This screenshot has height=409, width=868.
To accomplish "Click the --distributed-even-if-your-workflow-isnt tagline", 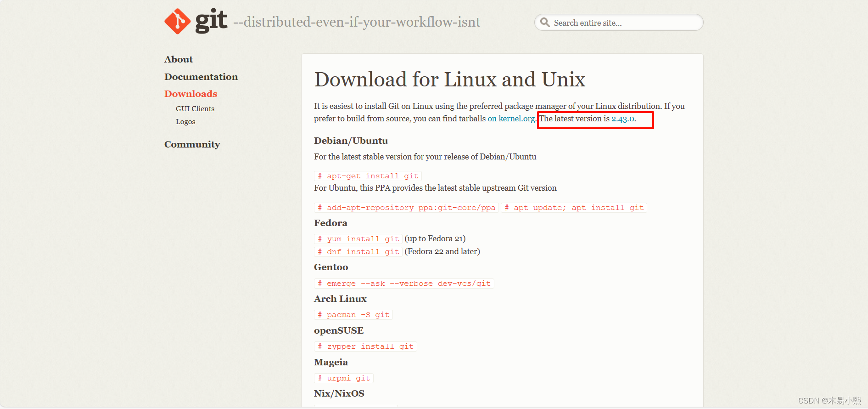I will point(357,22).
